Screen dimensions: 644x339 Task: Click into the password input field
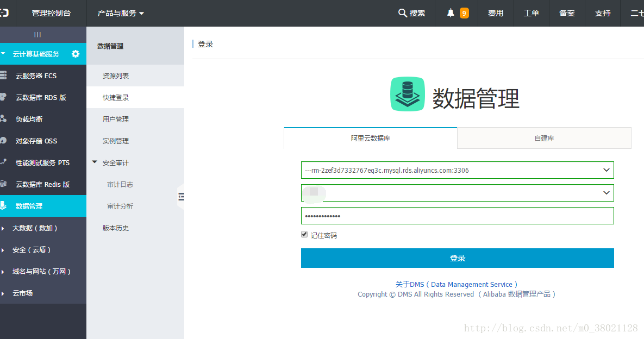pyautogui.click(x=458, y=216)
